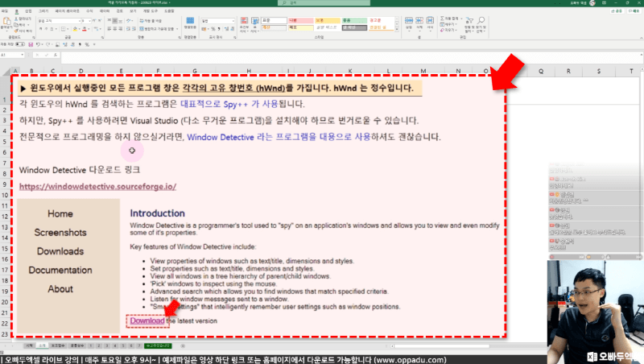
Task: Click Save icon in quick access toolbar
Action: 31,44
